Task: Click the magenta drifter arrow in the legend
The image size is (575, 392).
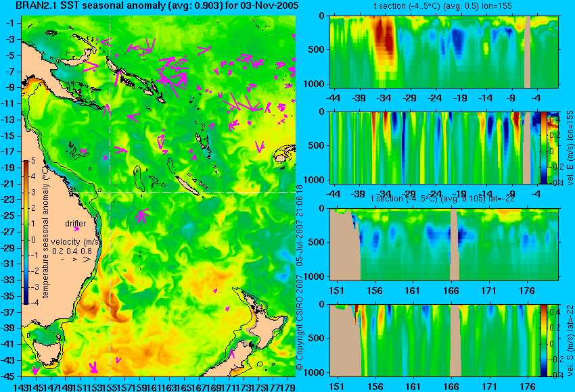Action: (x=76, y=229)
